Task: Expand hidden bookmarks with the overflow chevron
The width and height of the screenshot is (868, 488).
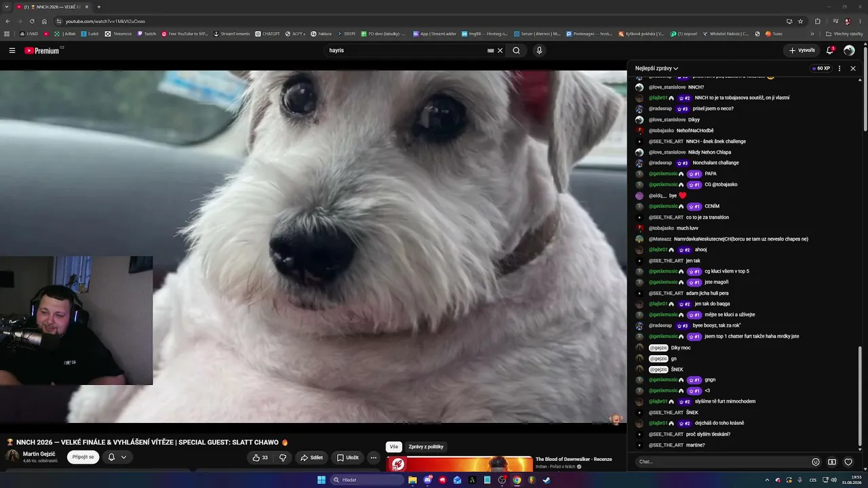Action: pyautogui.click(x=813, y=33)
